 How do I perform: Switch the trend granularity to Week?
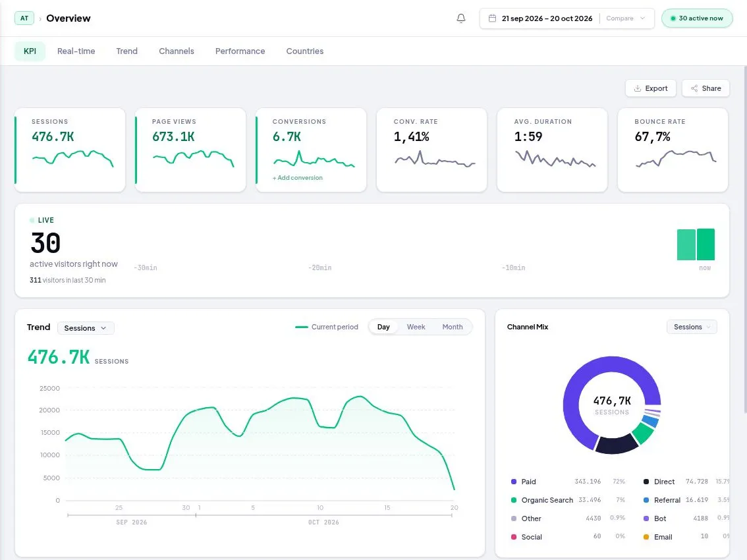pos(416,327)
